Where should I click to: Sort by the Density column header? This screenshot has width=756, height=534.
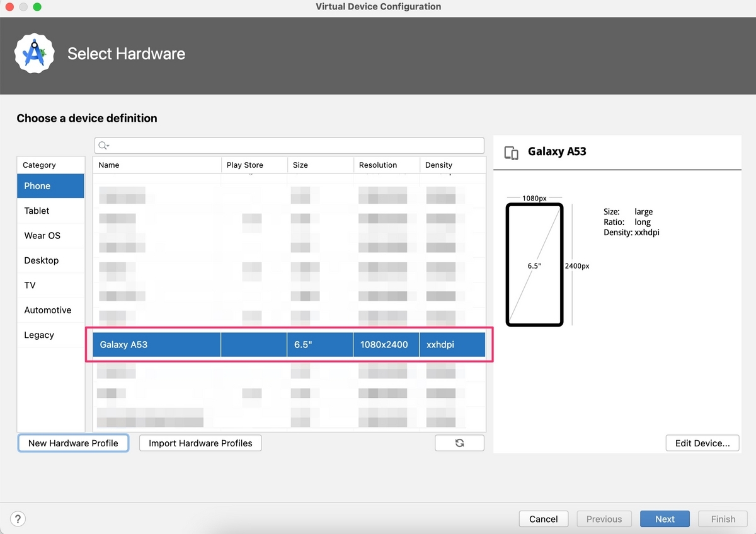click(452, 165)
